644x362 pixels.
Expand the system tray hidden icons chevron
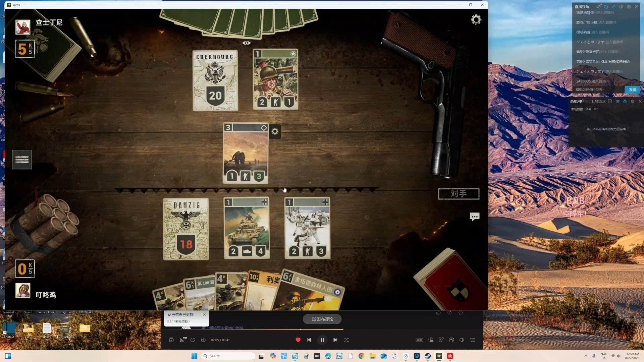tap(586, 356)
